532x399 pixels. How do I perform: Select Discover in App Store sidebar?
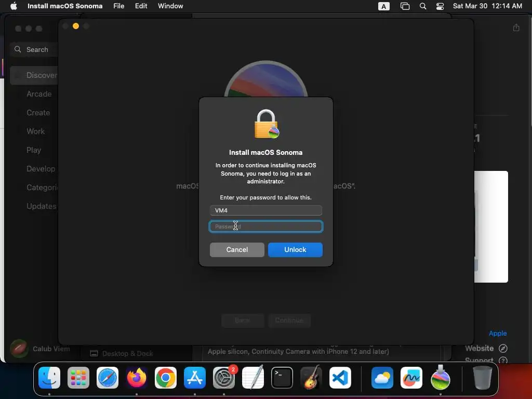coord(34,75)
